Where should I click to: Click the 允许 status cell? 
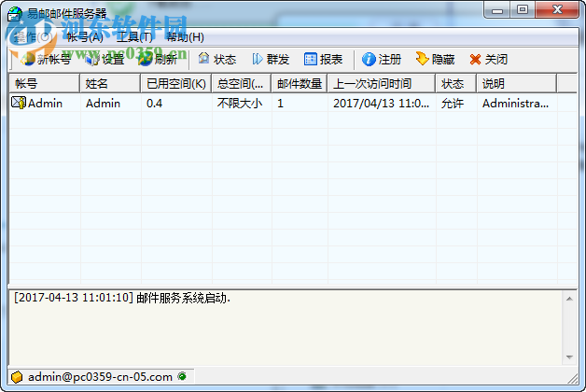453,104
